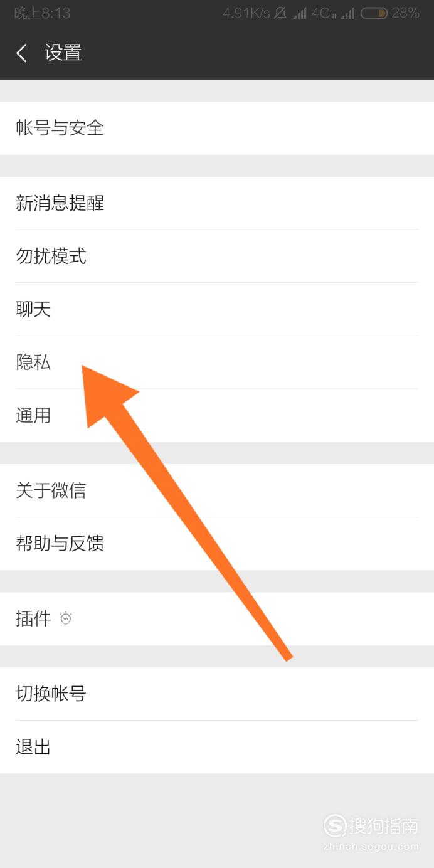The image size is (434, 868).
Task: Open 聊天 settings
Action: pyautogui.click(x=217, y=309)
